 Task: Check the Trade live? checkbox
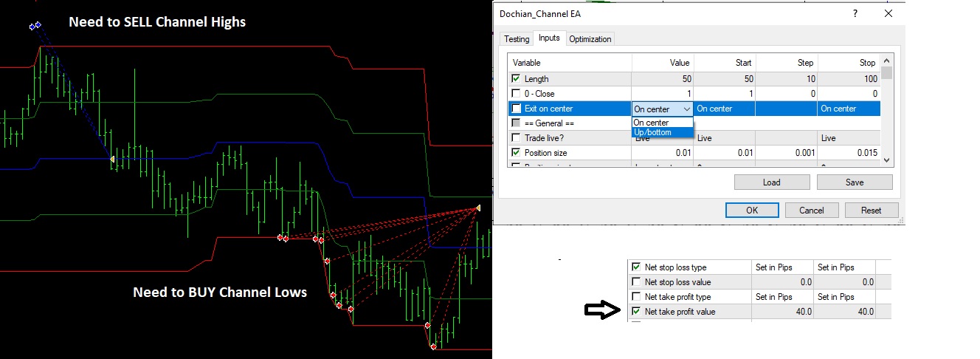(x=516, y=138)
